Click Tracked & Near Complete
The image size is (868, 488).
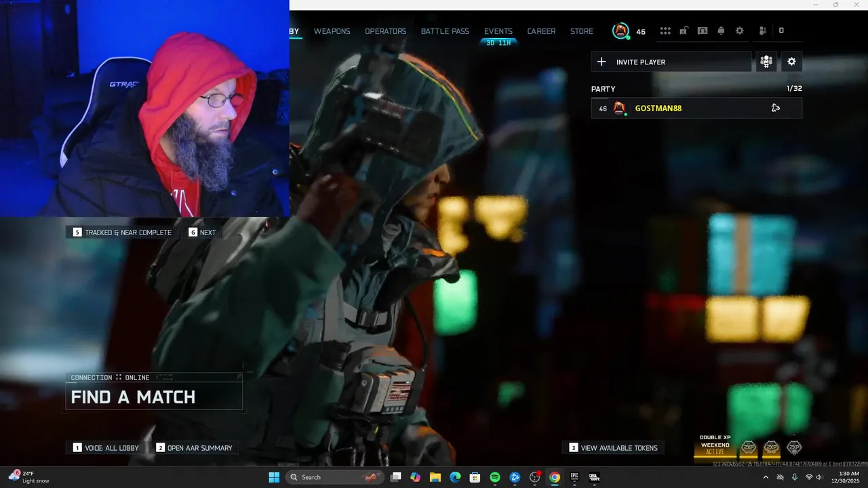pyautogui.click(x=122, y=232)
